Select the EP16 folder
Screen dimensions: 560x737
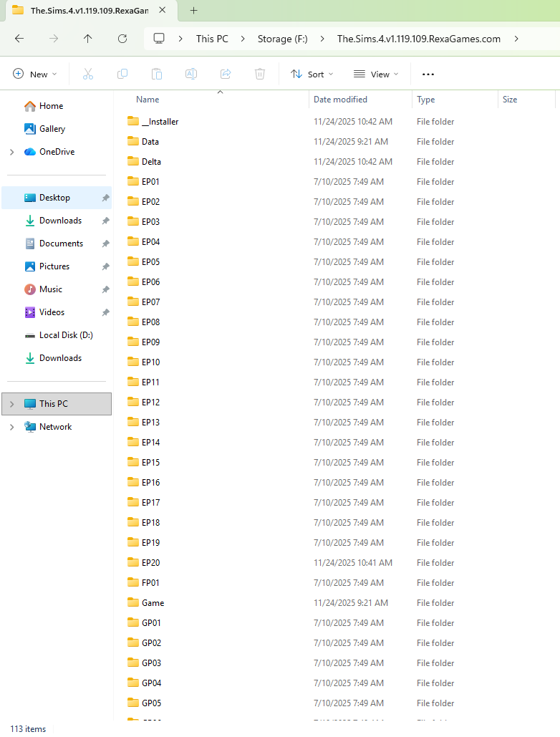coord(150,482)
